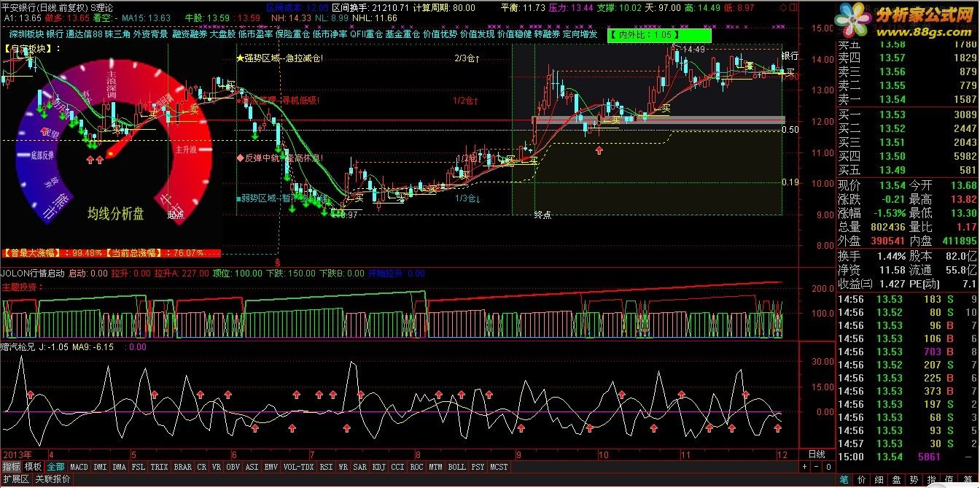Open the VR indicator tab
This screenshot has width=980, height=488.
(x=217, y=467)
